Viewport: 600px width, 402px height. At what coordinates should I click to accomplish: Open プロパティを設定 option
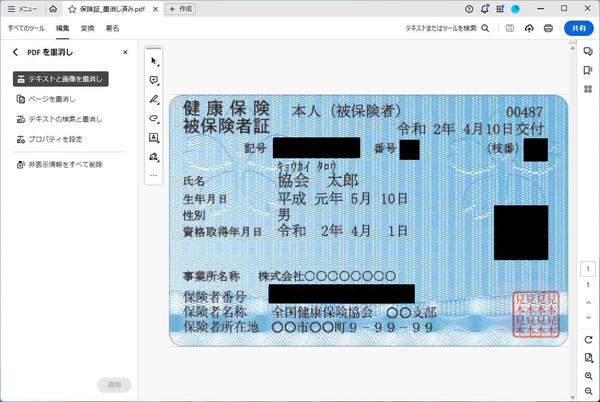pos(49,139)
